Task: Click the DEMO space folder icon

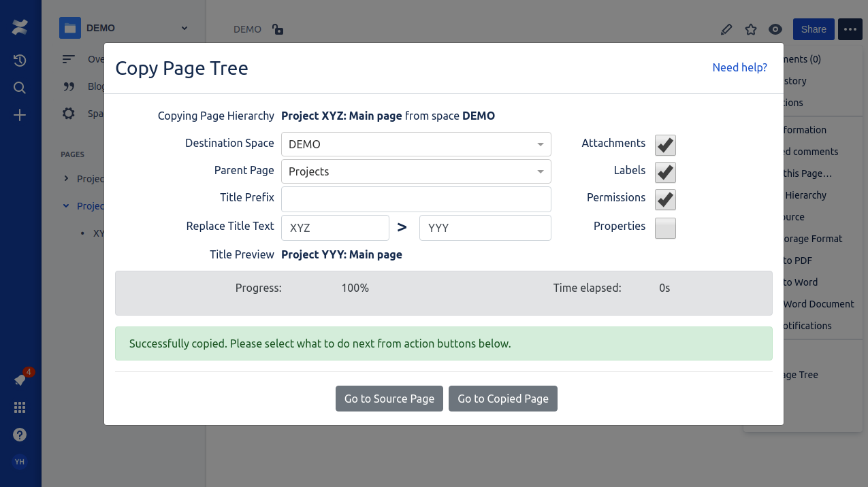Action: 70,28
